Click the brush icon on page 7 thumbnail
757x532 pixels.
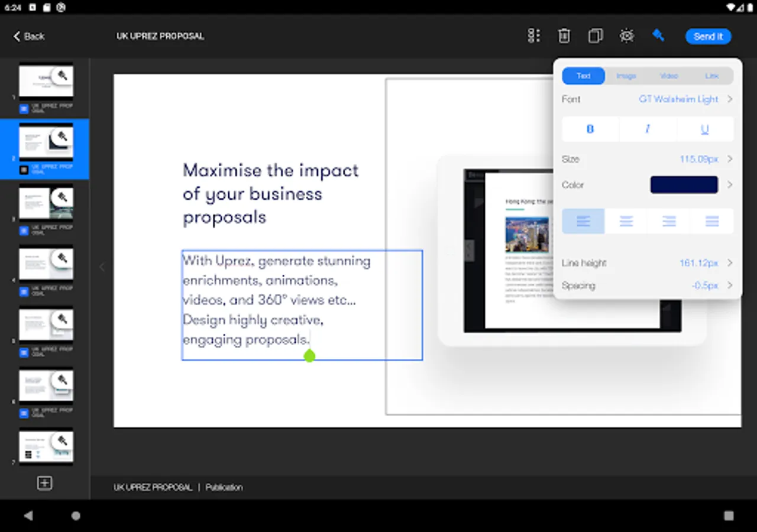[62, 441]
